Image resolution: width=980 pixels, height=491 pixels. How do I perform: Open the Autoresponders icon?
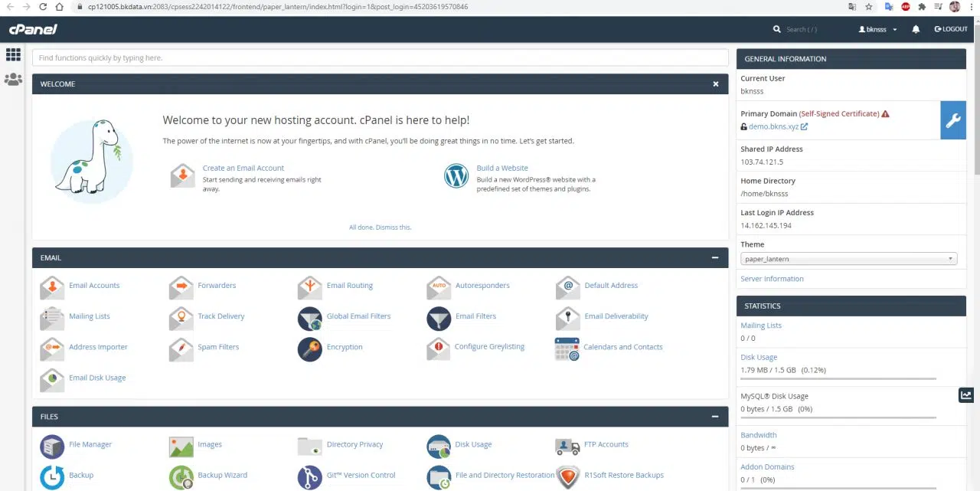tap(439, 286)
